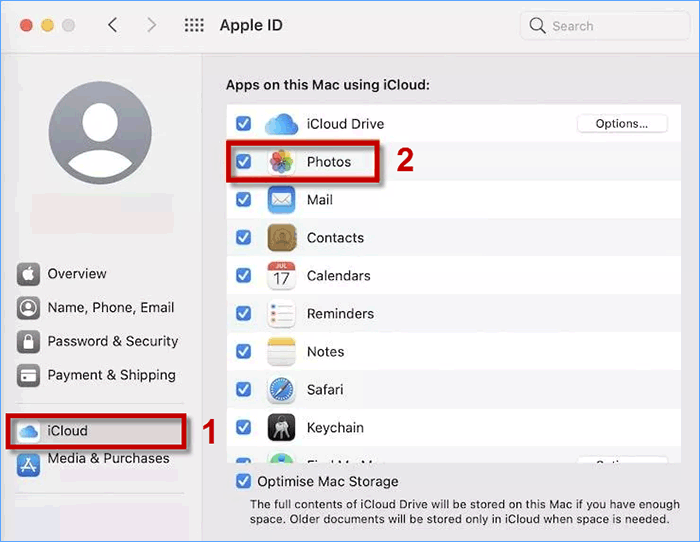Click the Contacts app icon
700x542 pixels.
point(281,238)
